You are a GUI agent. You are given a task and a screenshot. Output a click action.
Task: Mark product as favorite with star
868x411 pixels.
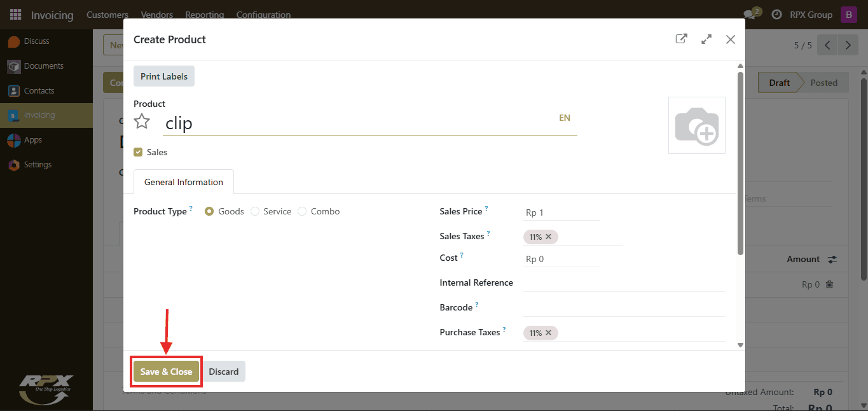(x=142, y=122)
